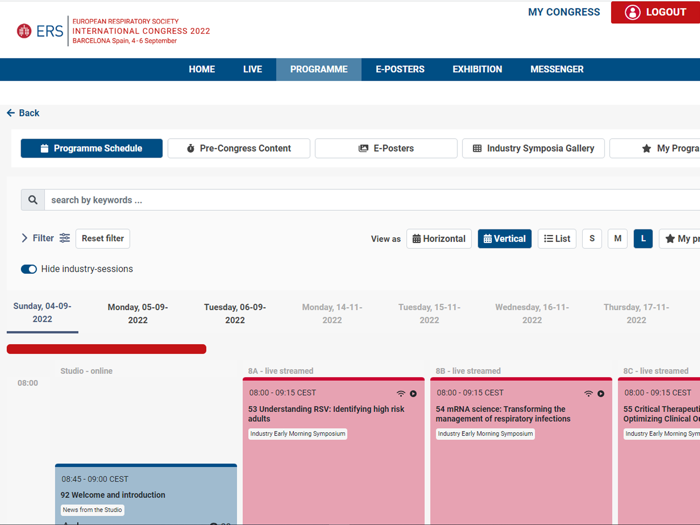Open the MY CONGRESS link

coord(564,12)
